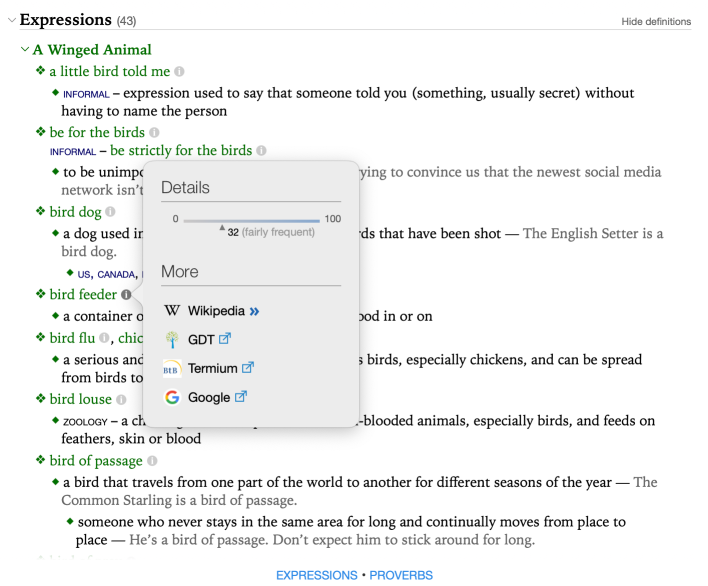Click info icon beside 'bird dog'
The image size is (708, 586).
coord(110,212)
